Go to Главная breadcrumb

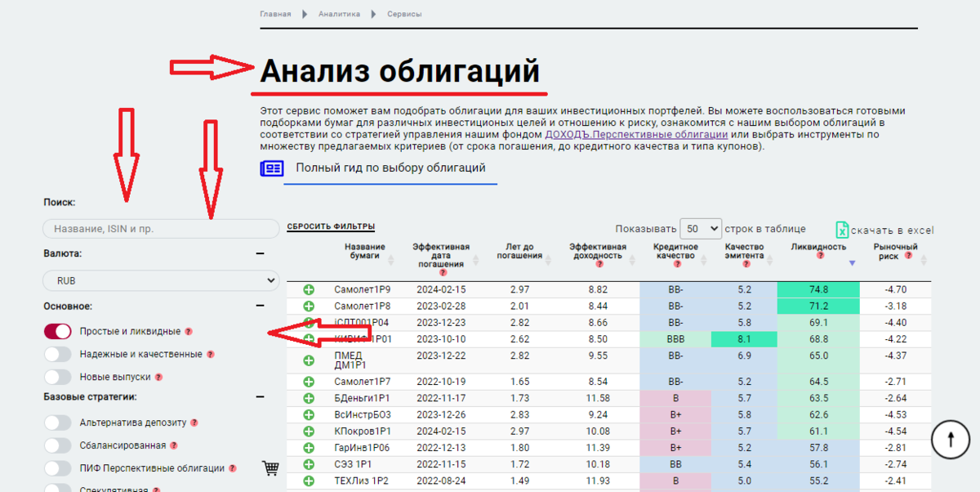275,14
